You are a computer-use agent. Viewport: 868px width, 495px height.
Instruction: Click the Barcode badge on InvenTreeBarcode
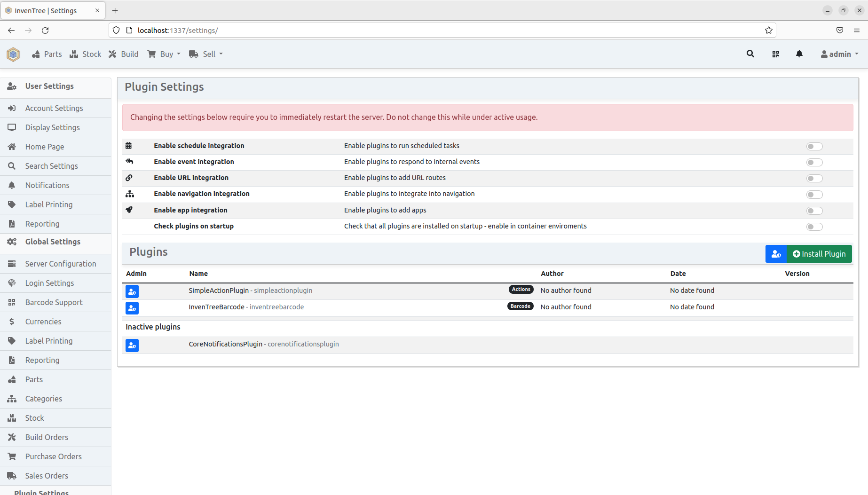point(521,306)
